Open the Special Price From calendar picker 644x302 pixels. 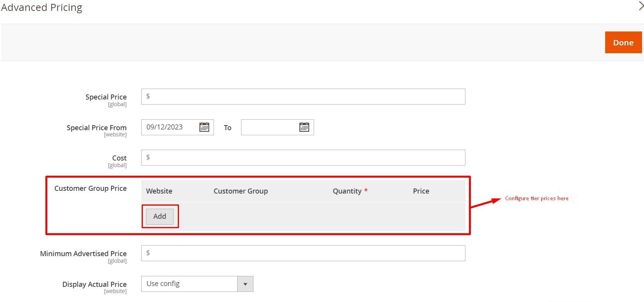[x=204, y=127]
